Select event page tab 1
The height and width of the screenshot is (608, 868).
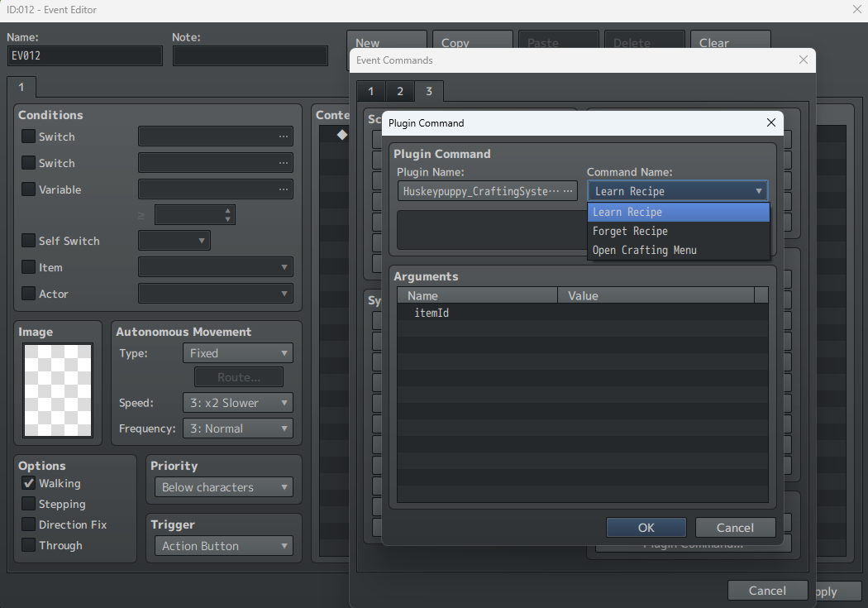click(21, 87)
